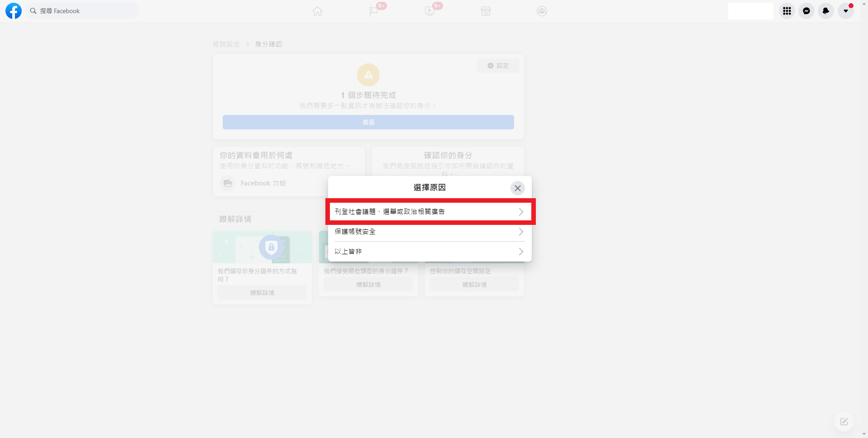Open the Watch video icon
The image size is (868, 438).
pyautogui.click(x=429, y=11)
